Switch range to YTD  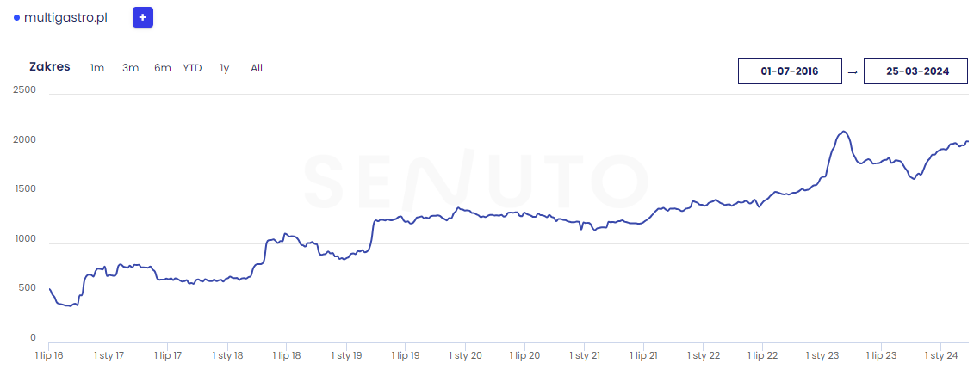point(192,68)
